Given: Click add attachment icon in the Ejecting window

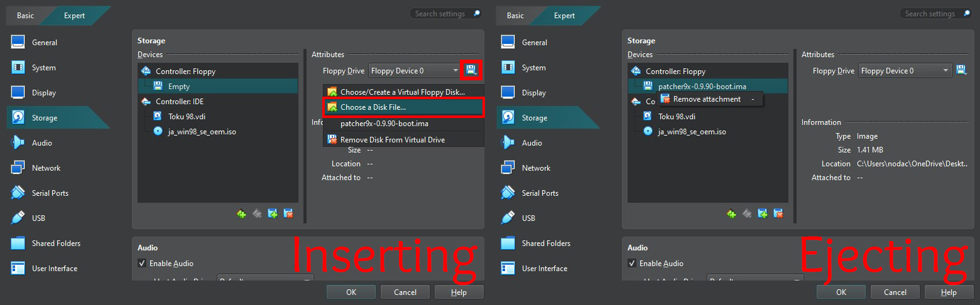Looking at the screenshot, I should pos(763,213).
